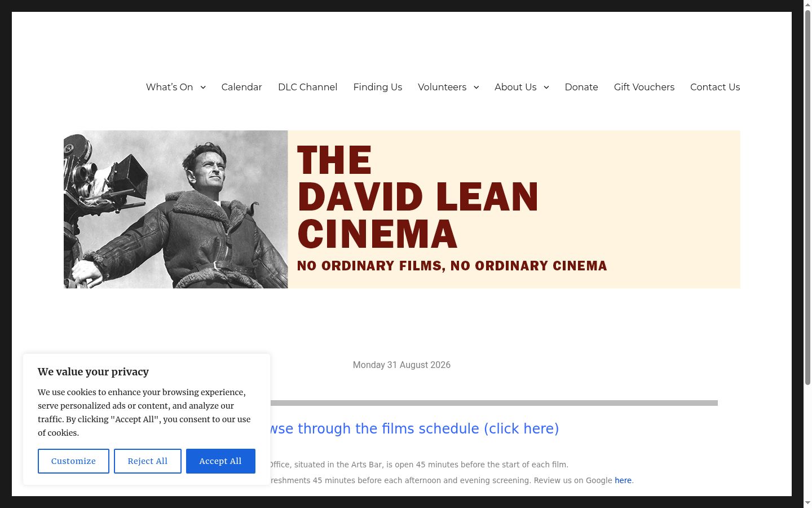Click the David Lean Cinema banner image
812x508 pixels.
402,209
